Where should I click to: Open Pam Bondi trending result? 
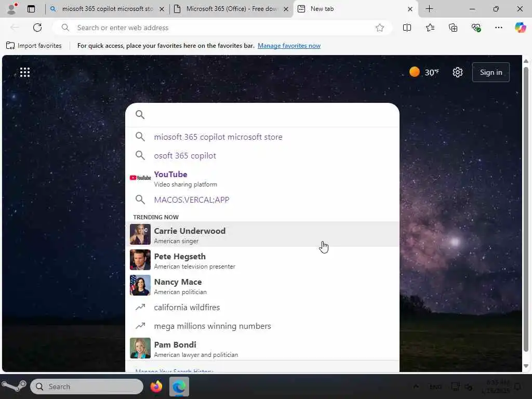coord(262,348)
